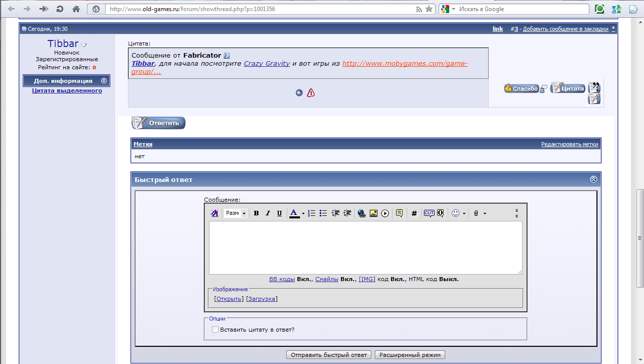Click 'Добавить сообщение в закладки' link
644x364 pixels.
(x=566, y=29)
